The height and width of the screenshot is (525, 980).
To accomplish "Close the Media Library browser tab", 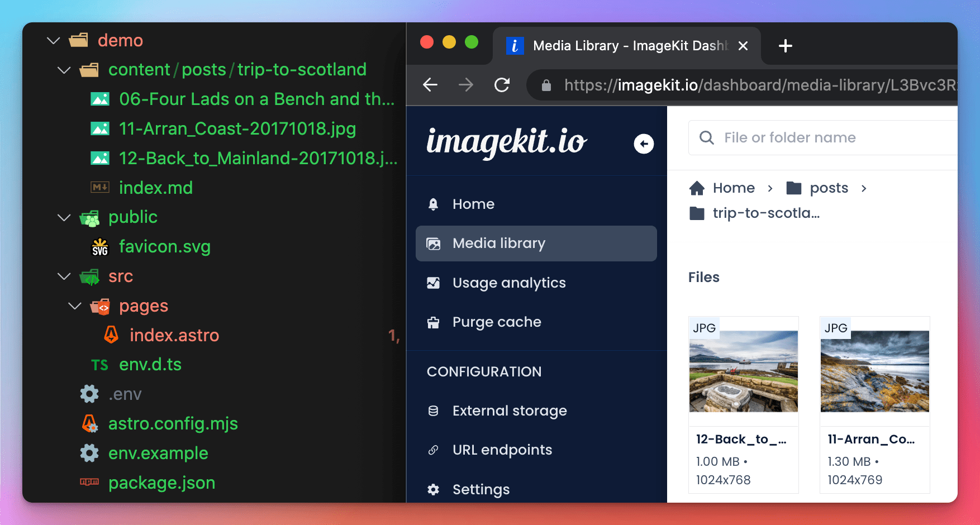I will 743,46.
